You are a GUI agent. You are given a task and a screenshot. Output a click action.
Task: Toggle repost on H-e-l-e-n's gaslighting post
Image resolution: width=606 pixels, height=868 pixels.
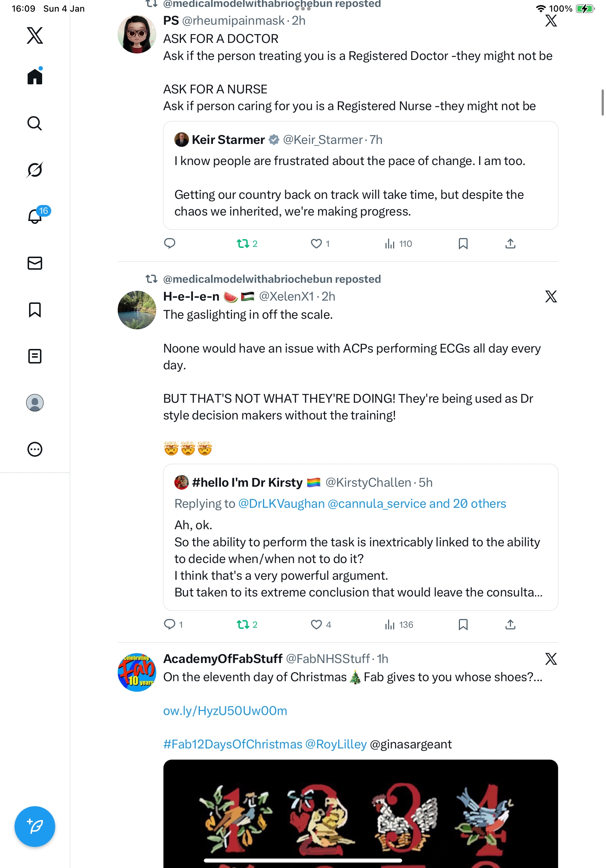(x=247, y=624)
